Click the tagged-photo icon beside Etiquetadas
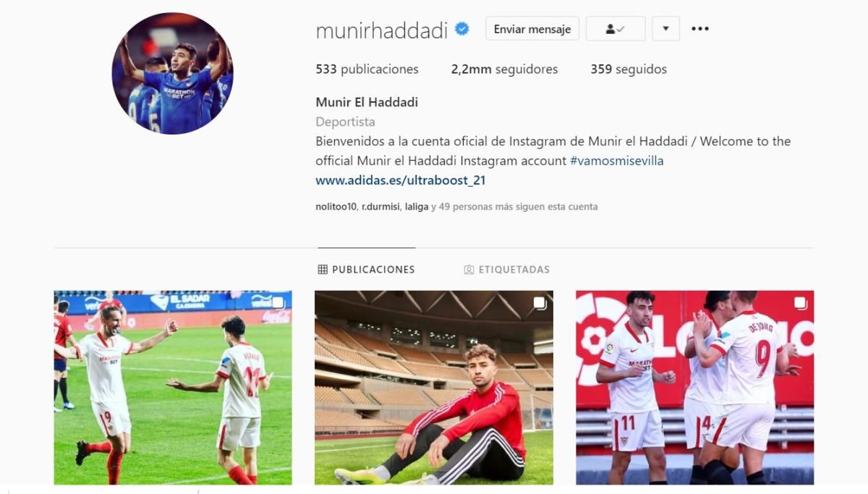868x494 pixels. click(469, 270)
